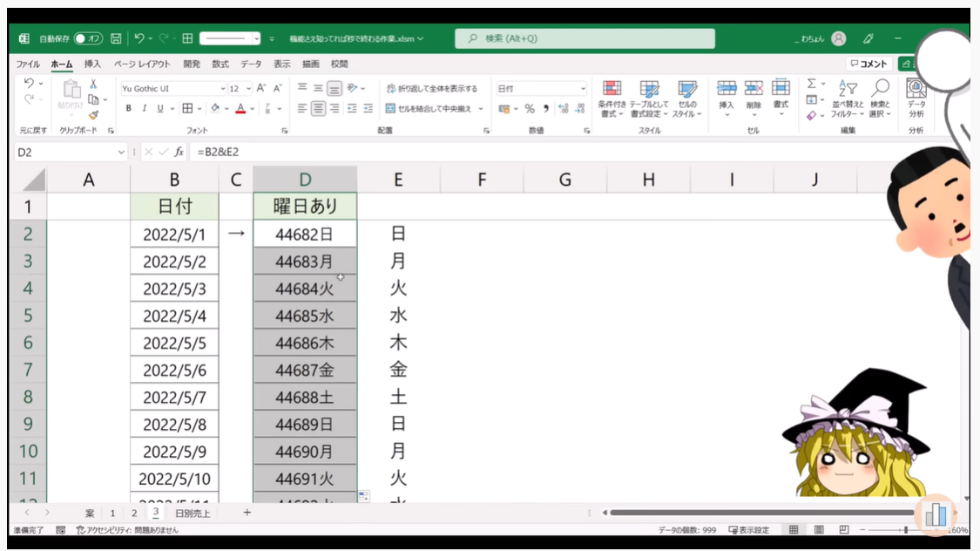
Task: Click the コメント (Comments) button
Action: point(868,65)
